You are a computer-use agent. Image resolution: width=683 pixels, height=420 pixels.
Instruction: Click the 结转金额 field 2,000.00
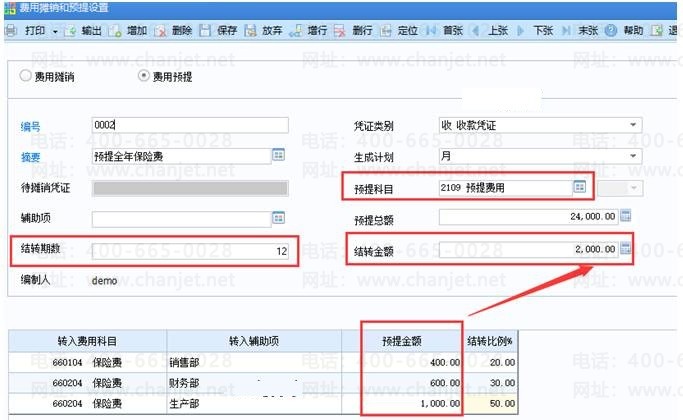click(x=528, y=249)
